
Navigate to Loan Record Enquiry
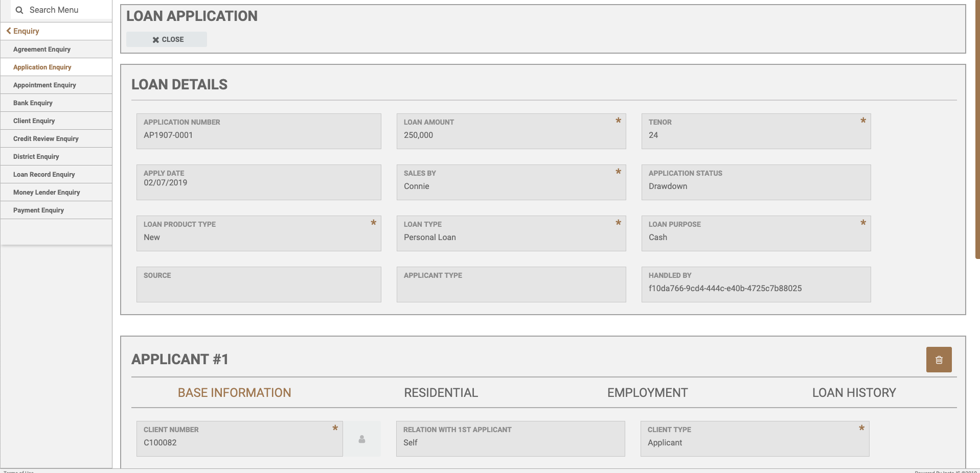(x=44, y=175)
